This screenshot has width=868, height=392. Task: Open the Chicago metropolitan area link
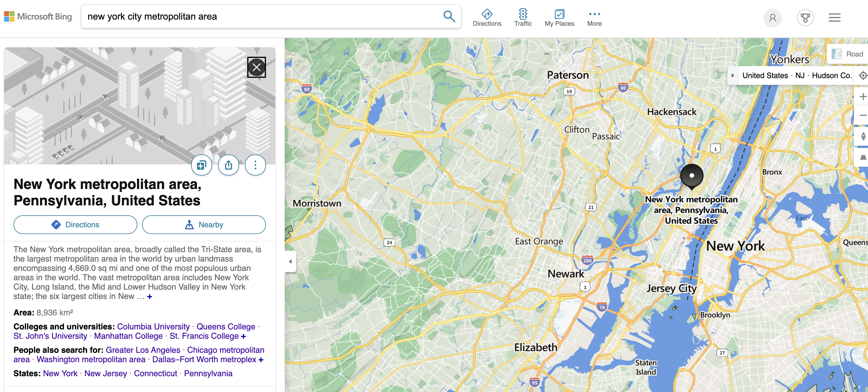(x=225, y=350)
